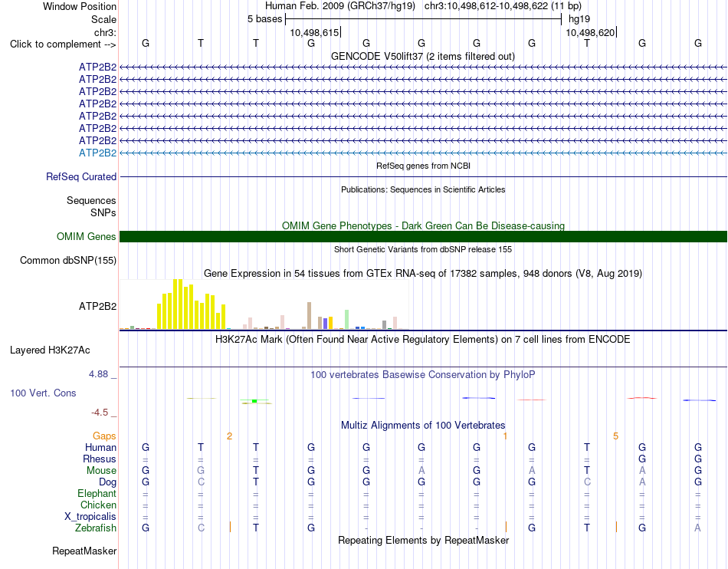This screenshot has width=728, height=569.
Task: Select the Rhesus alignment row label
Action: point(100,459)
